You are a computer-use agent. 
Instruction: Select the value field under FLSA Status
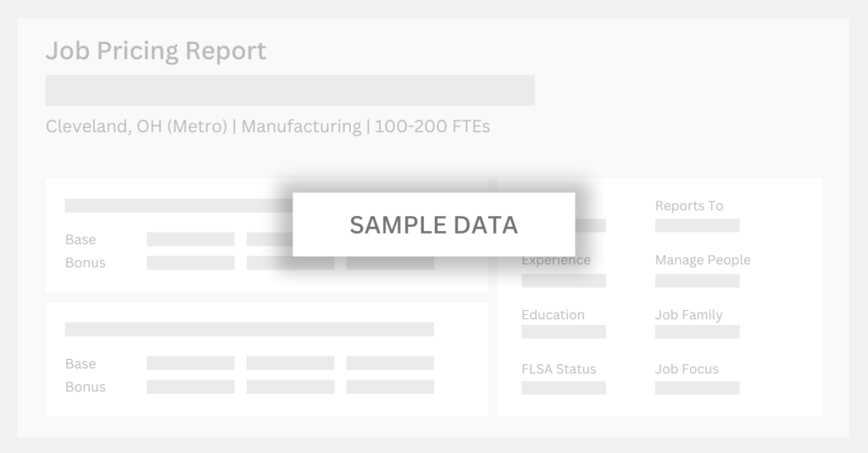(564, 388)
